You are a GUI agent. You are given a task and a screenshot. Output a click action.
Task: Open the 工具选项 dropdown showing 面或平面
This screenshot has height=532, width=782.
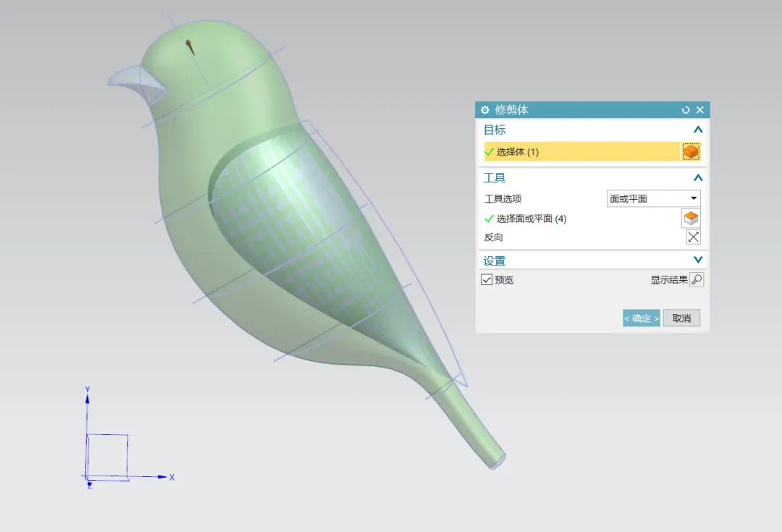pyautogui.click(x=653, y=198)
